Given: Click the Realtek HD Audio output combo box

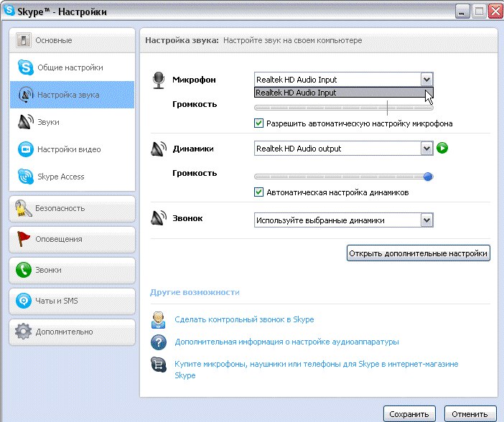Looking at the screenshot, I should [x=344, y=149].
